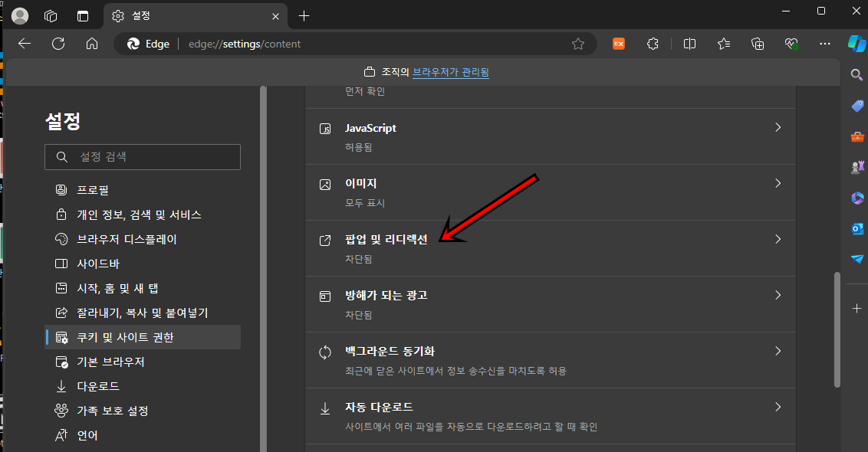Viewport: 868px width, 452px height.
Task: Open 시작, 홈 및 새 탭 section
Action: (143, 288)
